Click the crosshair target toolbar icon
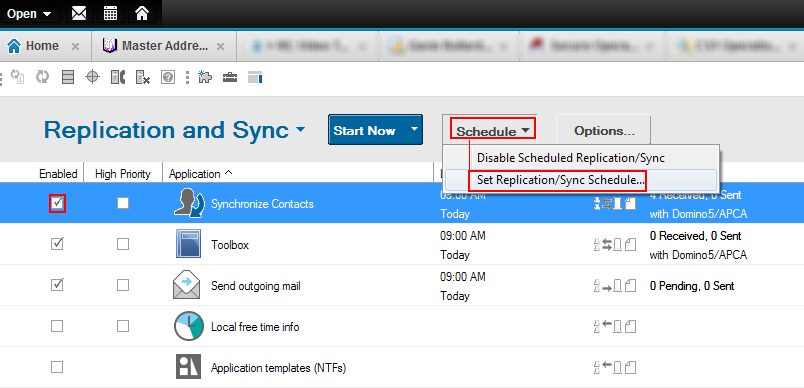Image resolution: width=804 pixels, height=388 pixels. click(x=92, y=77)
